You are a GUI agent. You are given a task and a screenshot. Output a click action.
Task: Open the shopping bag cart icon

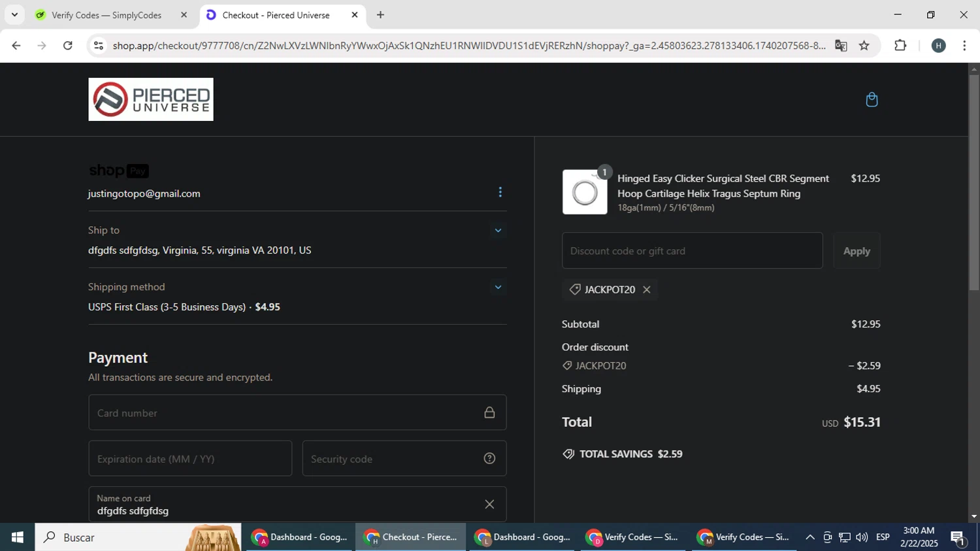872,99
